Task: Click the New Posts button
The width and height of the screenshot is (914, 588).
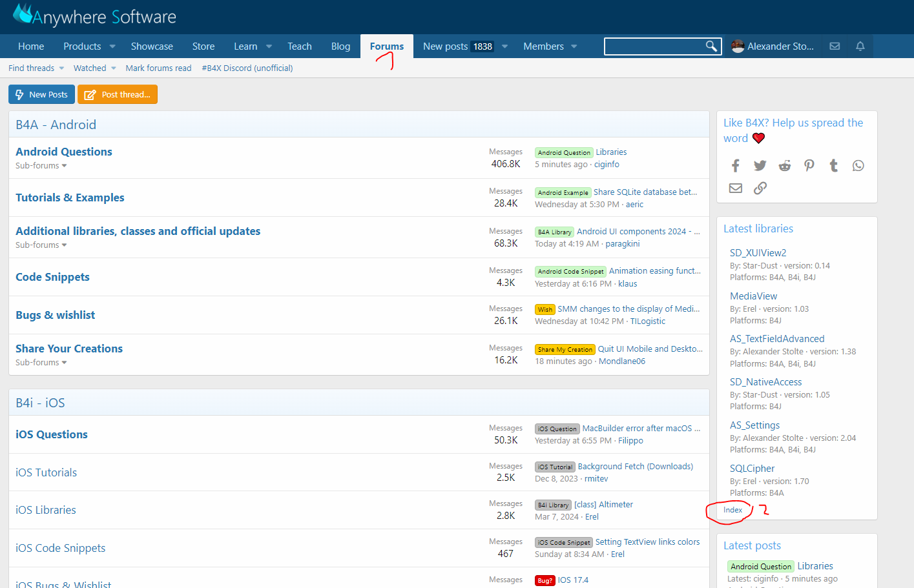Action: point(41,94)
